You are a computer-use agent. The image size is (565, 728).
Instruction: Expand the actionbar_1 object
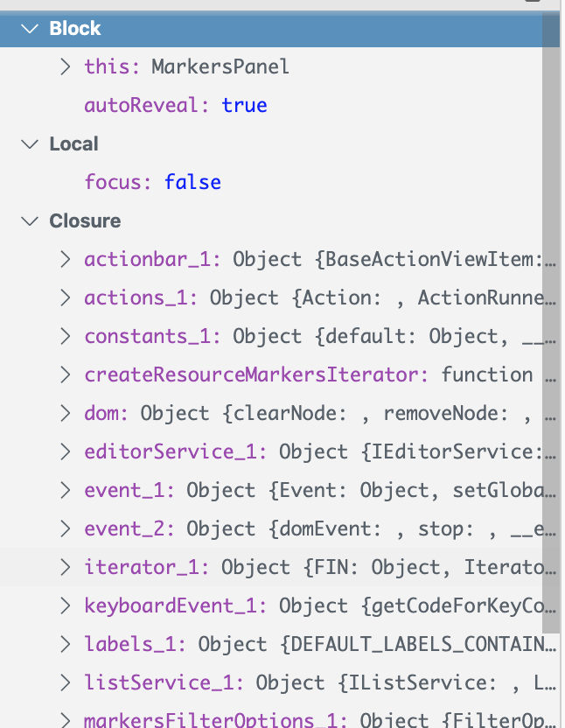tap(64, 259)
